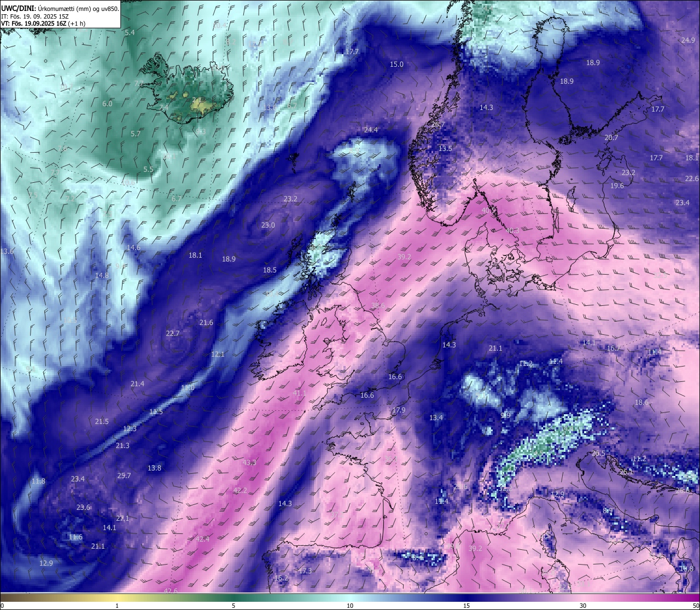Click the 13.8 value on the map
700x610 pixels.
point(155,468)
